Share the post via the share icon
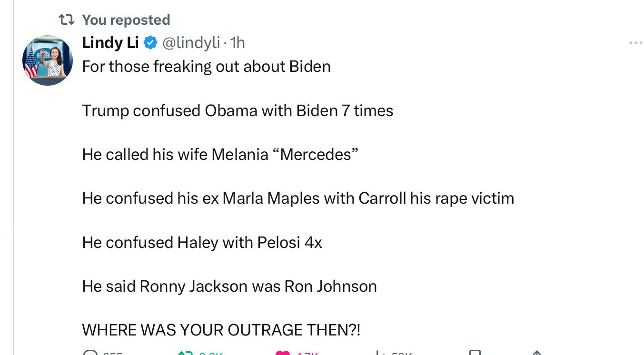Viewport: 644px width, 355px height. tap(536, 352)
